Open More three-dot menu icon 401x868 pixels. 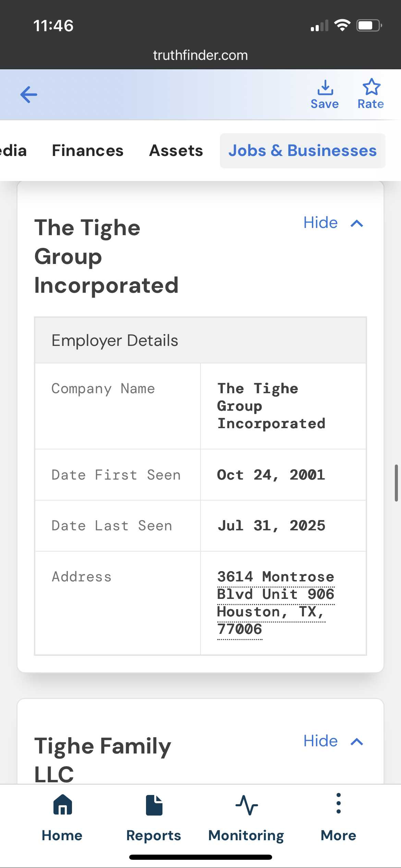point(338,803)
